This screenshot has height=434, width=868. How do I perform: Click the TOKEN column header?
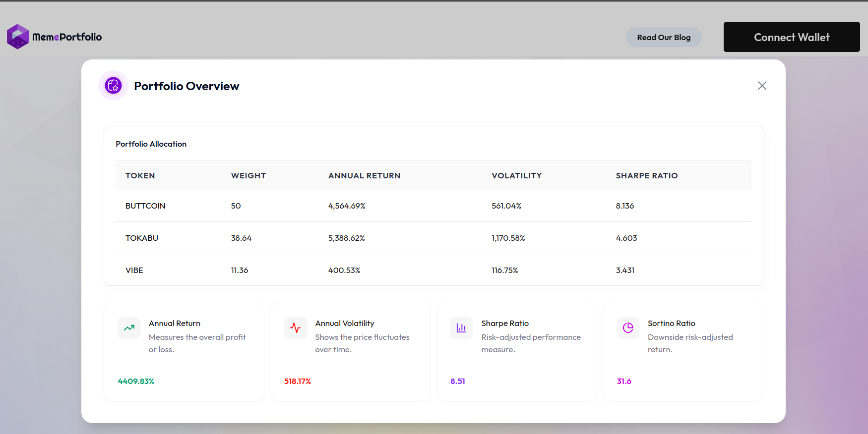click(140, 175)
